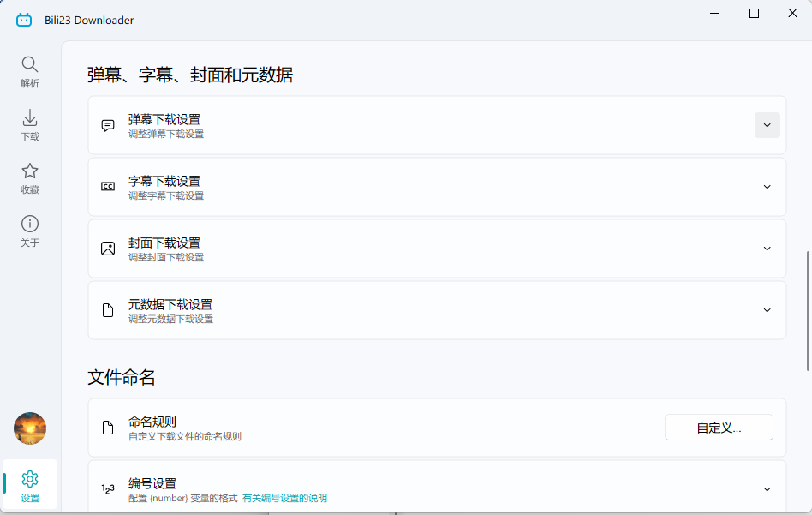The width and height of the screenshot is (812, 515).
Task: Click the 弹幕、字幕、封面和元数据 heading
Action: 190,75
